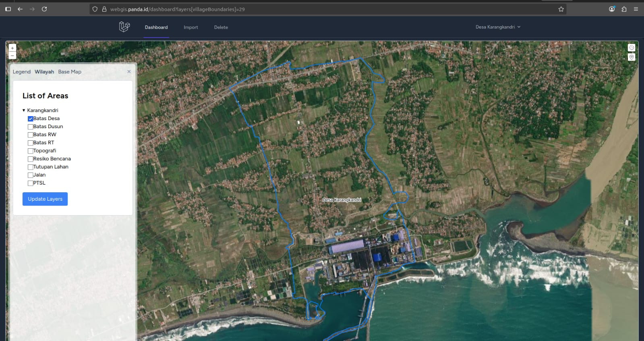Click the tracking protection shield icon
644x341 pixels.
click(95, 9)
